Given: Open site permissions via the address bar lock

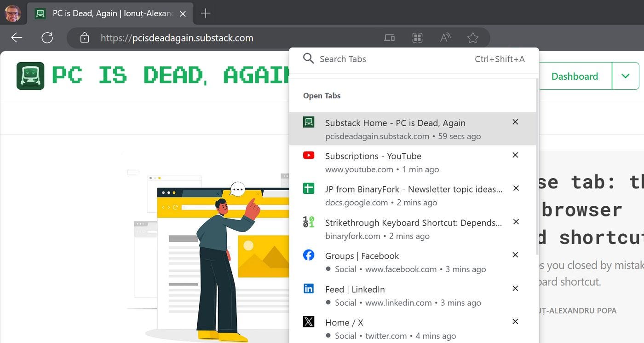Looking at the screenshot, I should click(85, 37).
